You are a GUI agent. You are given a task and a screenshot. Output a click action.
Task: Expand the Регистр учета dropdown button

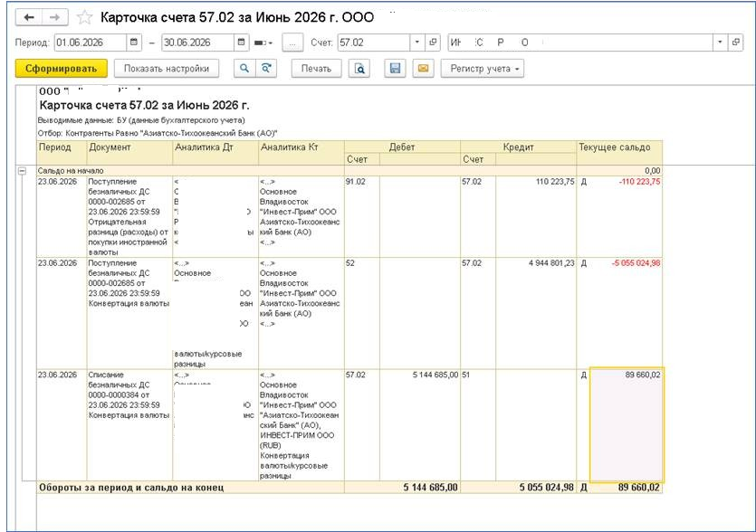click(x=483, y=69)
